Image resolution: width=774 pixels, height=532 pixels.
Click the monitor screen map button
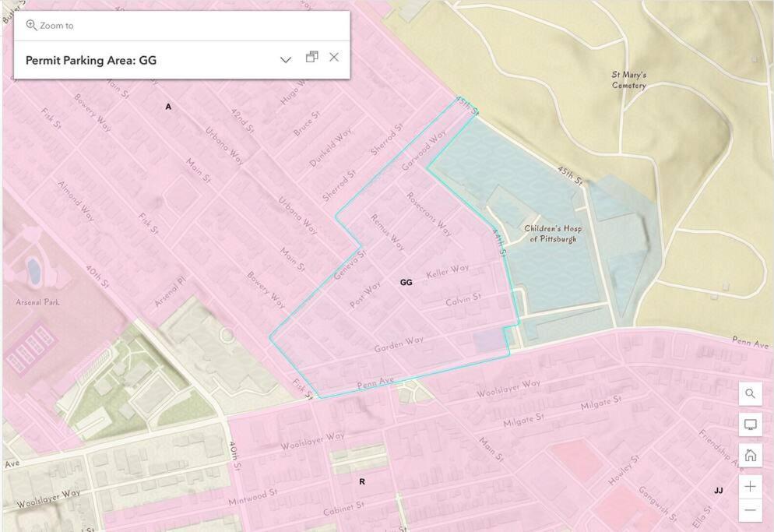pos(751,425)
